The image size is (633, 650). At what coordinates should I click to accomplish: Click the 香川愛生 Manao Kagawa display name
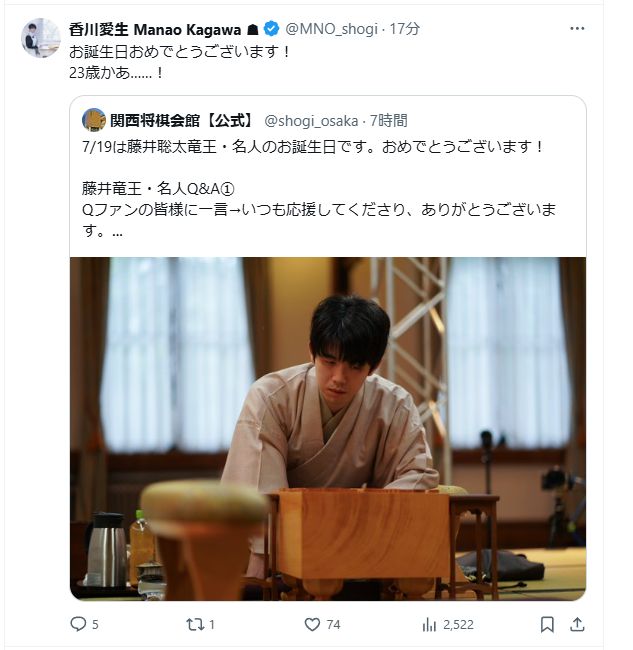(155, 29)
